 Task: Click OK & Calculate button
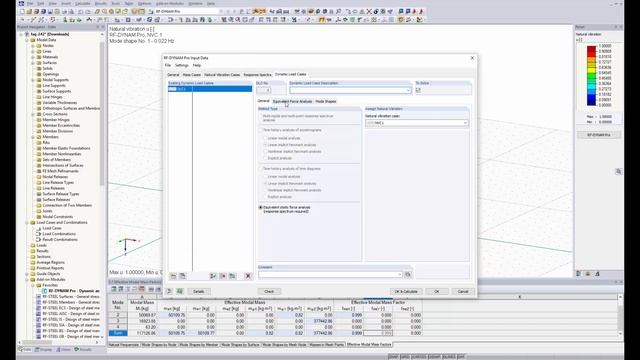(x=406, y=291)
